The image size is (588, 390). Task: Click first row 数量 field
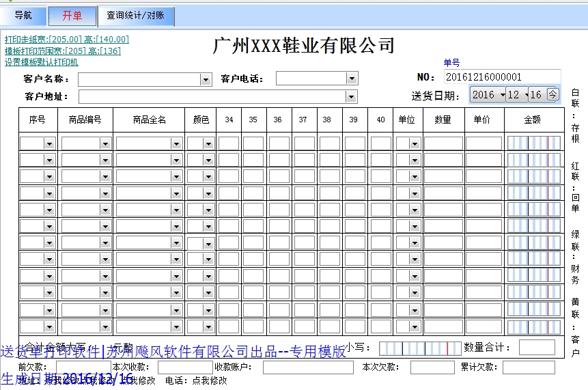444,143
